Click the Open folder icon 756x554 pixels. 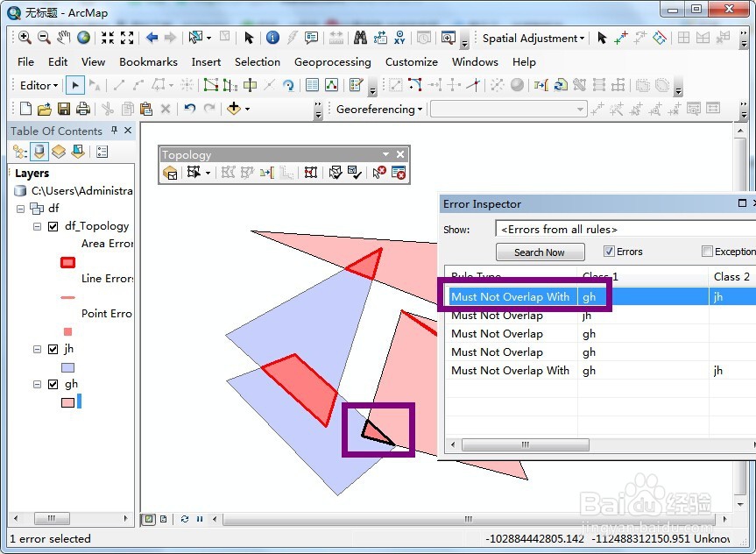[x=45, y=109]
